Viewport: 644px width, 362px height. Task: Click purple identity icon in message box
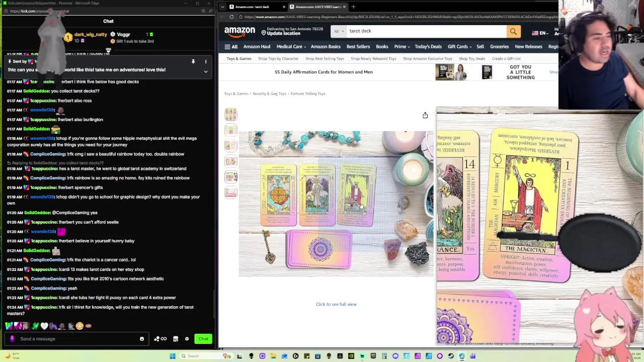(12, 339)
